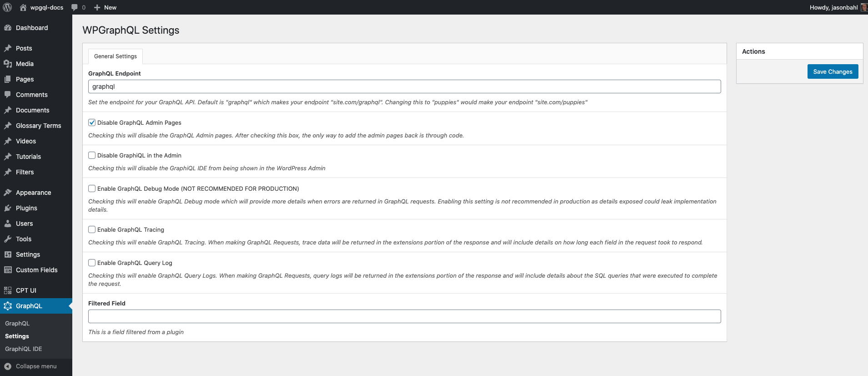Image resolution: width=868 pixels, height=376 pixels.
Task: Click the Tutorials sidebar link
Action: (x=28, y=157)
